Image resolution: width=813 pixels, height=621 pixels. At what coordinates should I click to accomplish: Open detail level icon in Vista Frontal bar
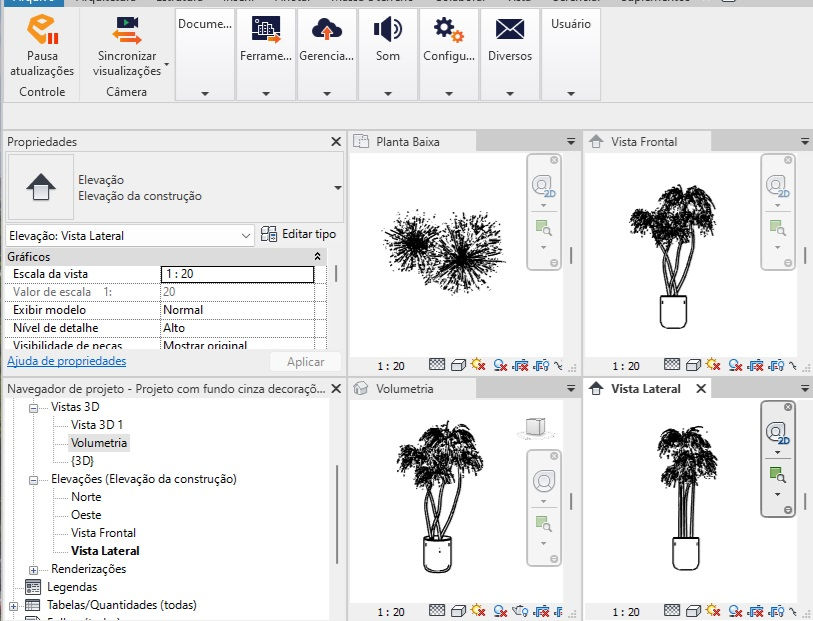(x=672, y=364)
